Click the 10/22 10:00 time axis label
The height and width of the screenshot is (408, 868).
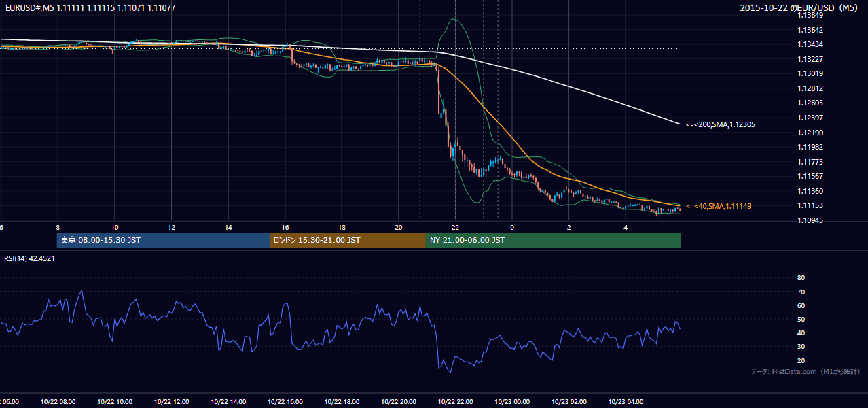click(x=115, y=402)
